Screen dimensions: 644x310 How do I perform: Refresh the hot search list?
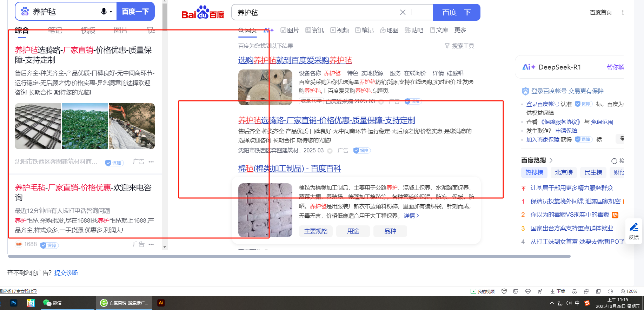tap(615, 161)
